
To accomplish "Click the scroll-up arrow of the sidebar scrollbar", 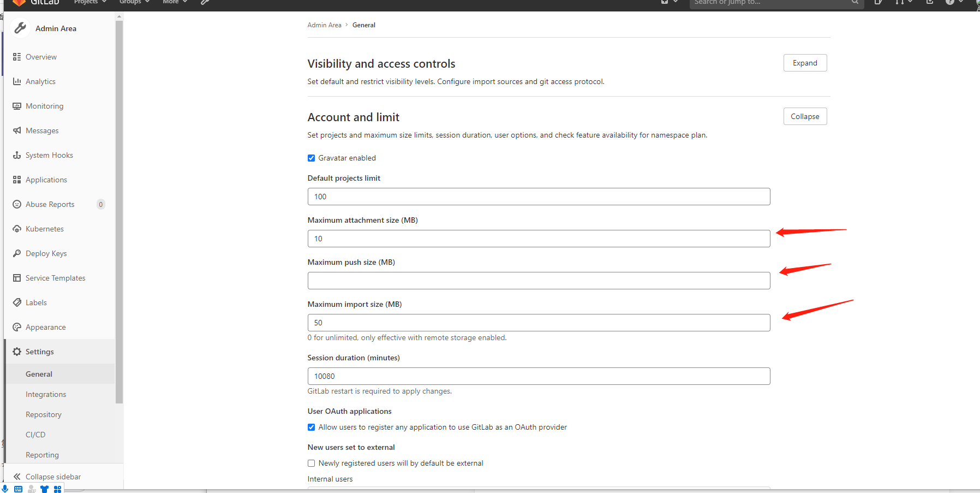I will point(119,17).
